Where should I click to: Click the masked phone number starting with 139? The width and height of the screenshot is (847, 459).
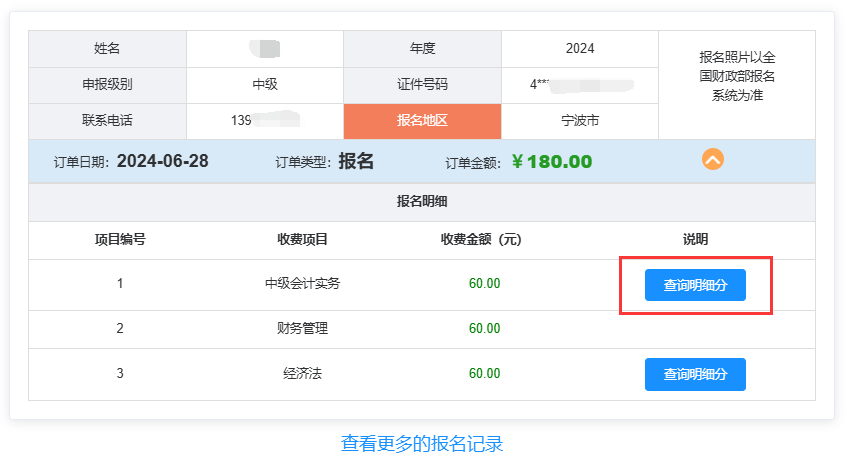click(264, 121)
